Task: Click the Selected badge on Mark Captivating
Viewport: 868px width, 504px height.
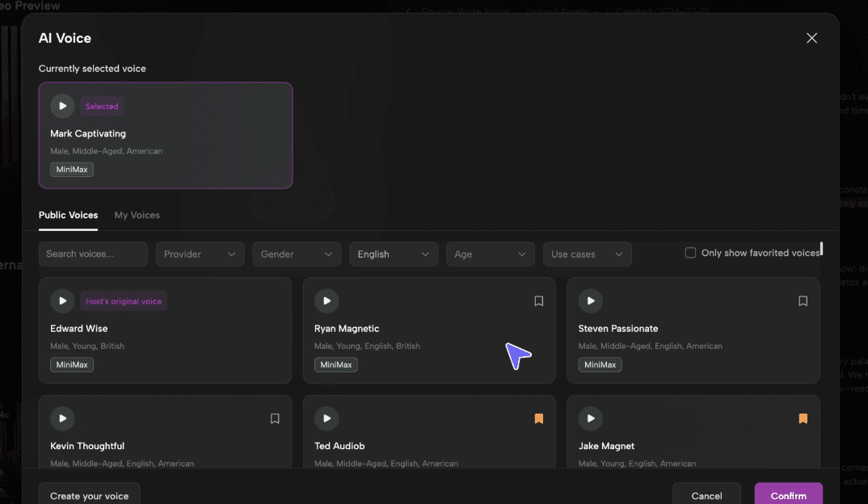Action: [x=102, y=107]
